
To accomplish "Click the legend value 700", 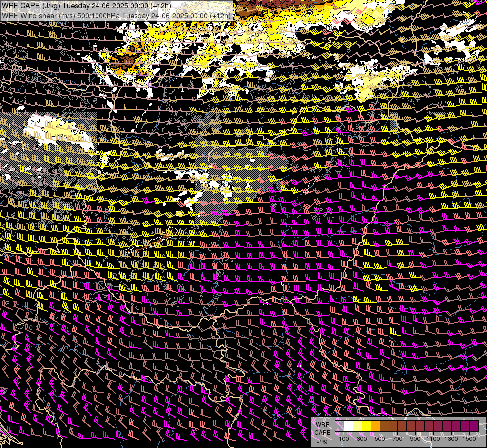I will 397,439.
